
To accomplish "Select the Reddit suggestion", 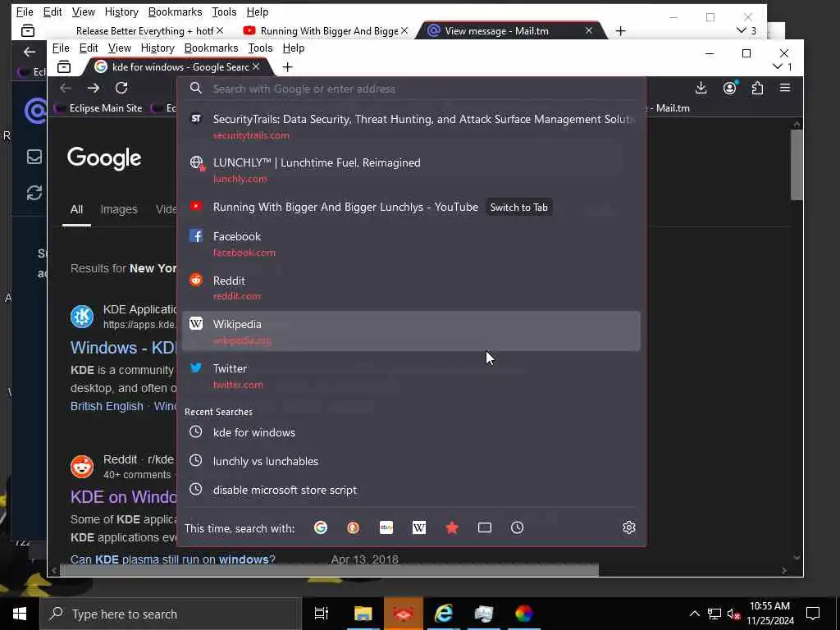I will point(412,288).
